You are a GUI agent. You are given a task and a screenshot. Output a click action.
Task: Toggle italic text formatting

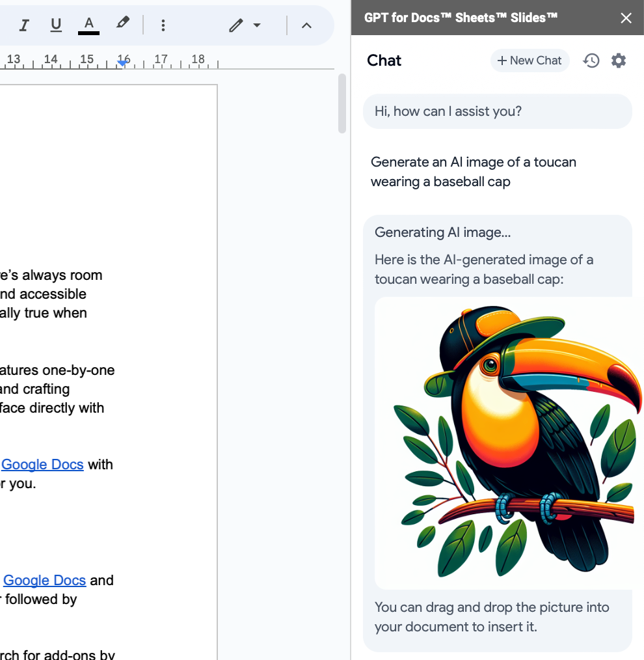point(24,25)
